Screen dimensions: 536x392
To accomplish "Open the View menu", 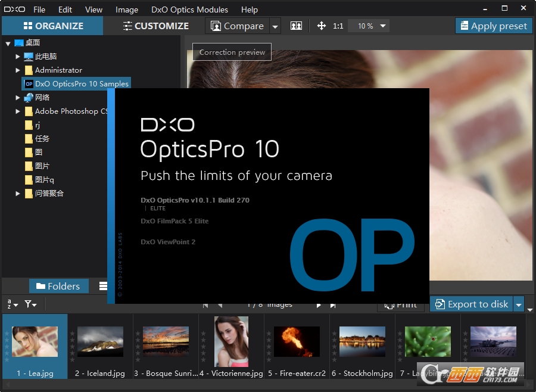I will [x=94, y=10].
